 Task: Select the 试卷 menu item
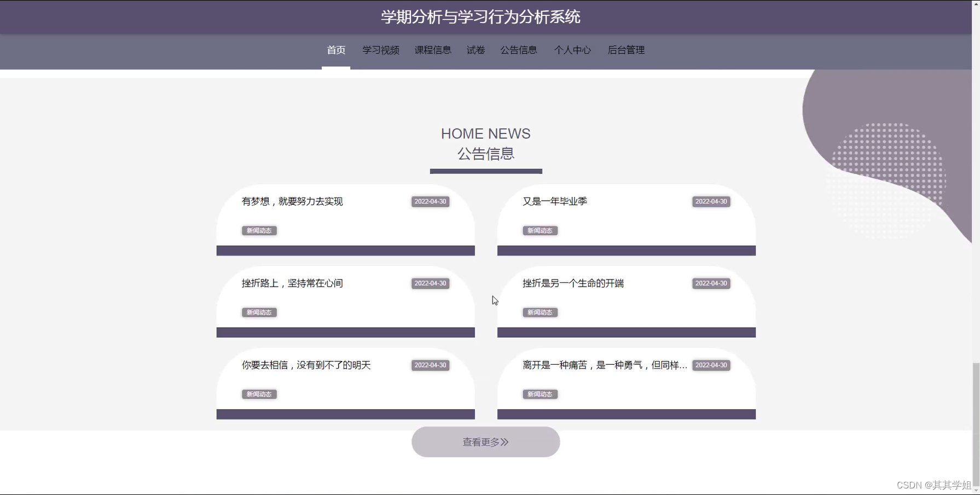(x=475, y=50)
